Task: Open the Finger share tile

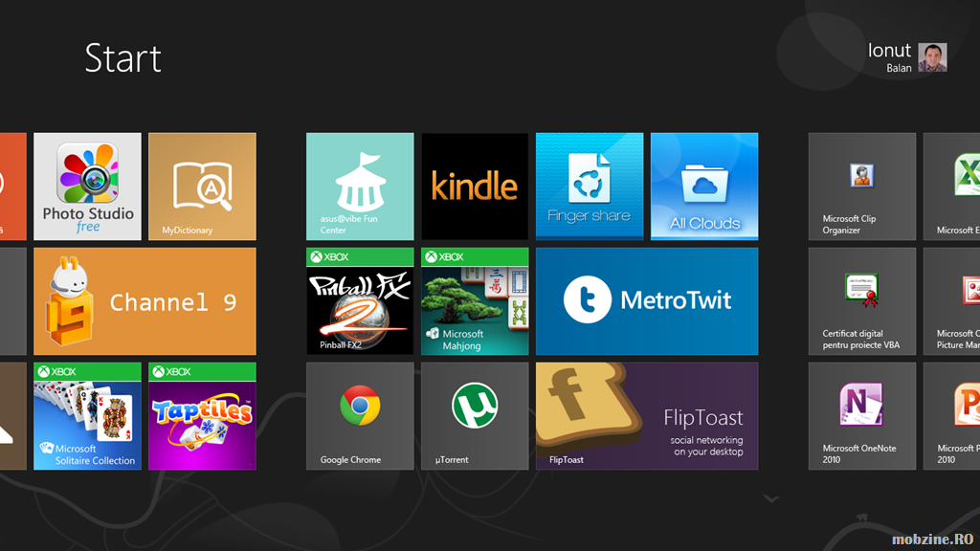Action: pyautogui.click(x=590, y=187)
